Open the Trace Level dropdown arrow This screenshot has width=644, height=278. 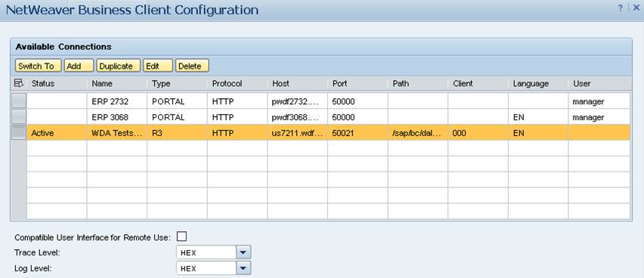(x=243, y=252)
